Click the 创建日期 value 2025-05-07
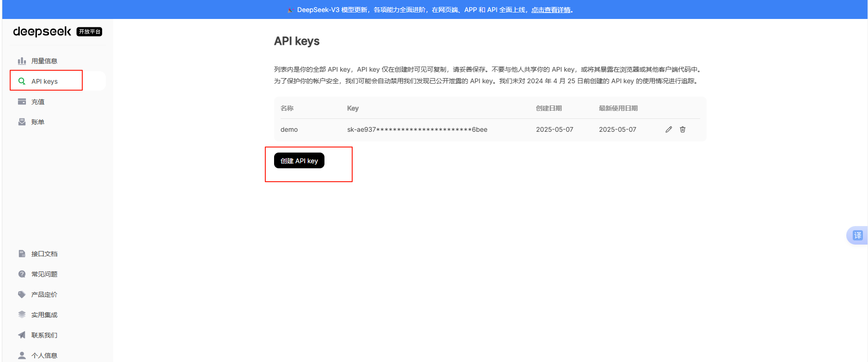The width and height of the screenshot is (868, 362). 555,129
